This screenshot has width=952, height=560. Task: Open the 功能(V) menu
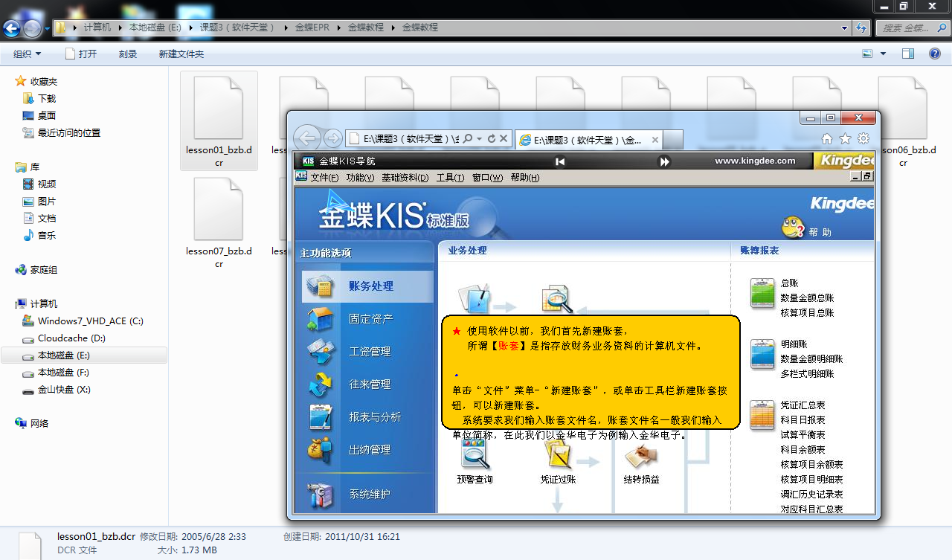pos(360,178)
